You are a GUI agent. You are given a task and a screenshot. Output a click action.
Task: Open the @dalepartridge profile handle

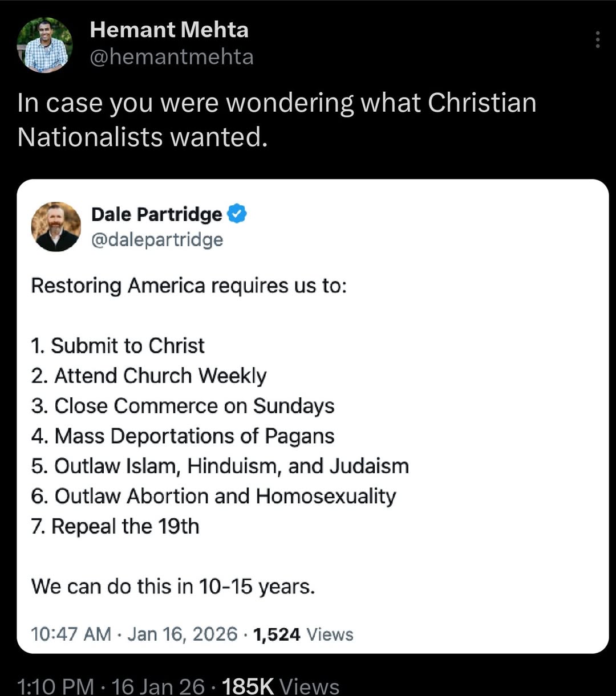[158, 239]
